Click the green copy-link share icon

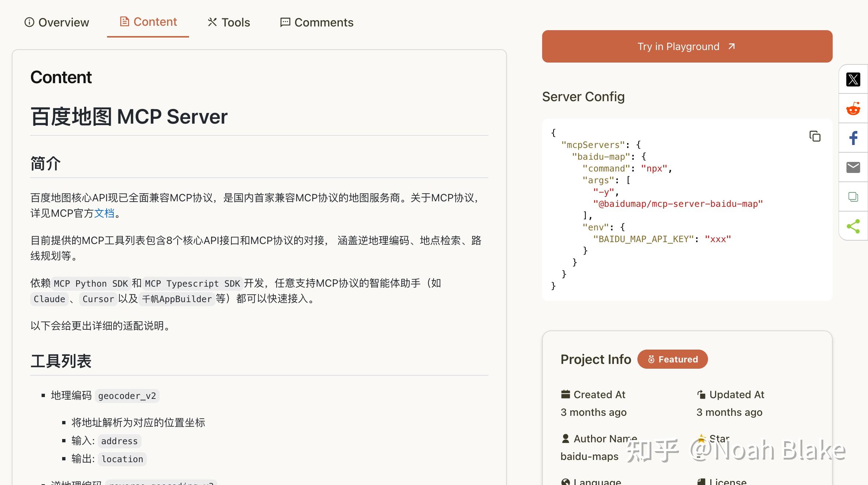853,197
